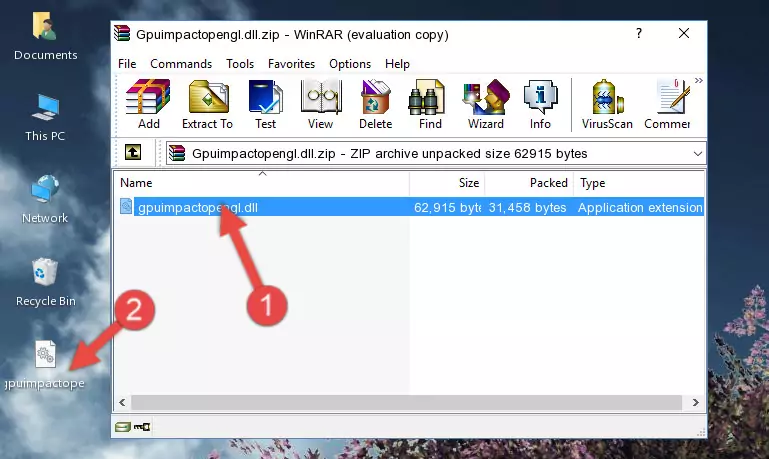Select the gpuimpactopengl.dll file row

410,207
